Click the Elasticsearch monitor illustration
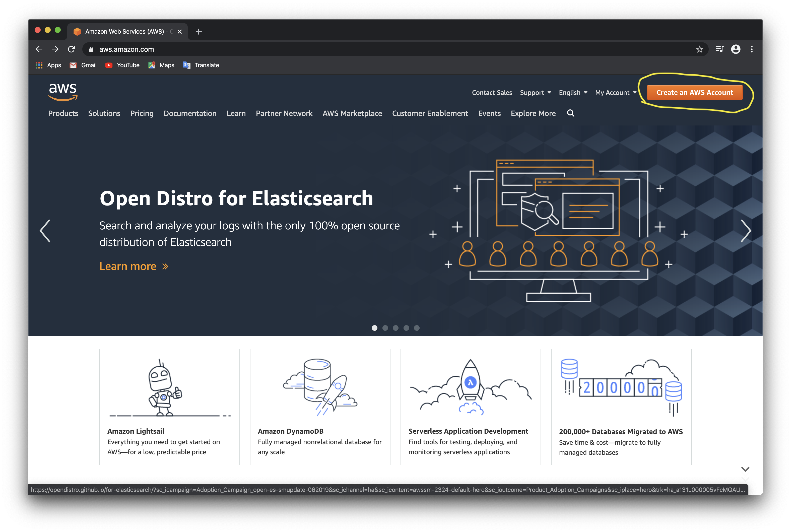Screen dimensions: 791x532 click(x=558, y=231)
